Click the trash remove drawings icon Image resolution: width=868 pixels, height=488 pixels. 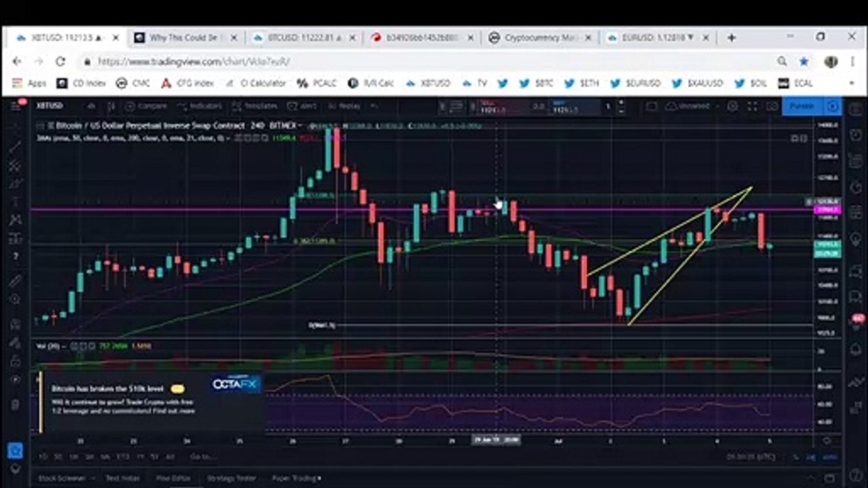point(15,405)
